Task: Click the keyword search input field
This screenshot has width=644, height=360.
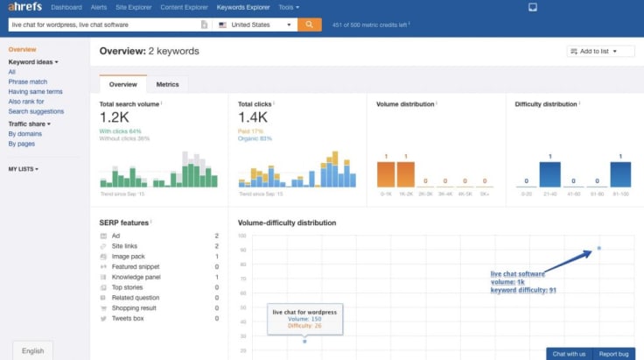Action: click(105, 25)
